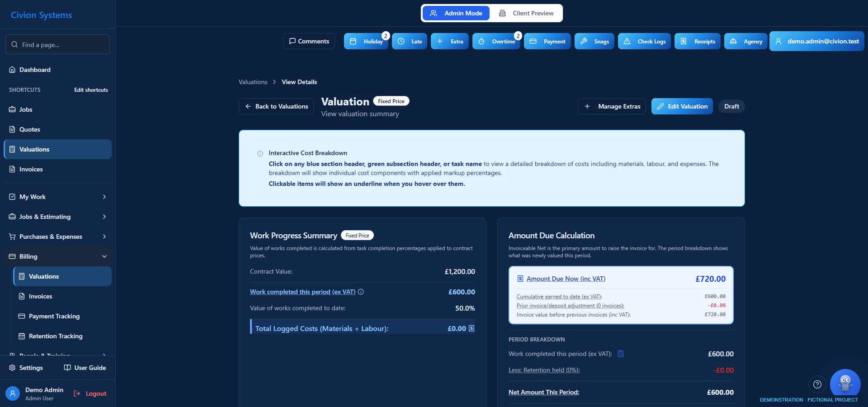Open the robot chat assistant
The width and height of the screenshot is (868, 407).
[845, 384]
